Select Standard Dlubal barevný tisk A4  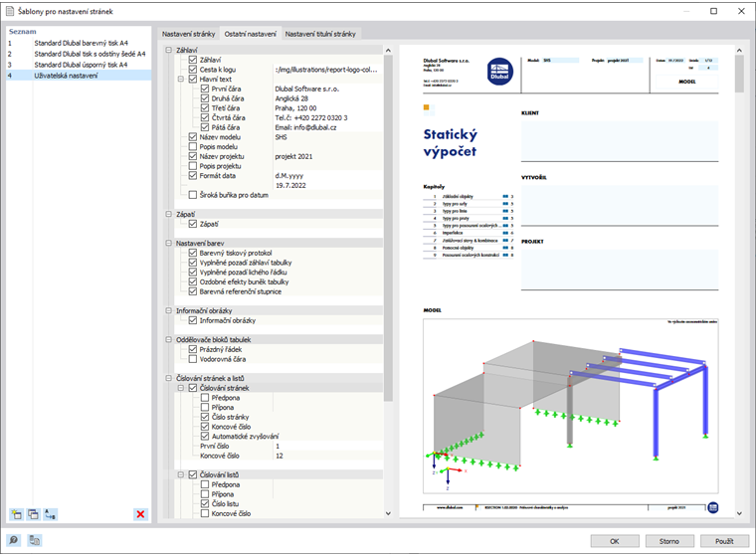pyautogui.click(x=79, y=43)
